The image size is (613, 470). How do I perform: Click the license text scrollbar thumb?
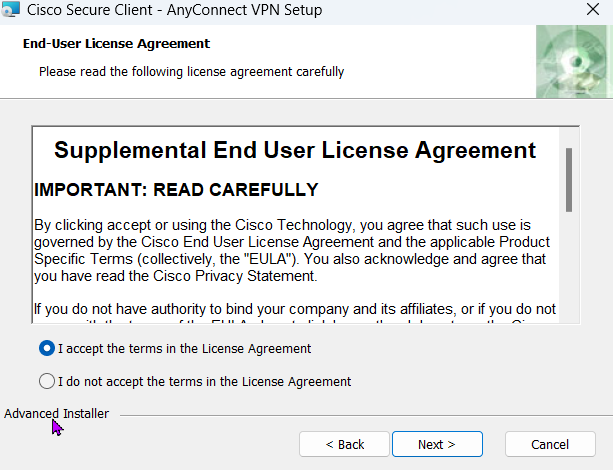[569, 180]
